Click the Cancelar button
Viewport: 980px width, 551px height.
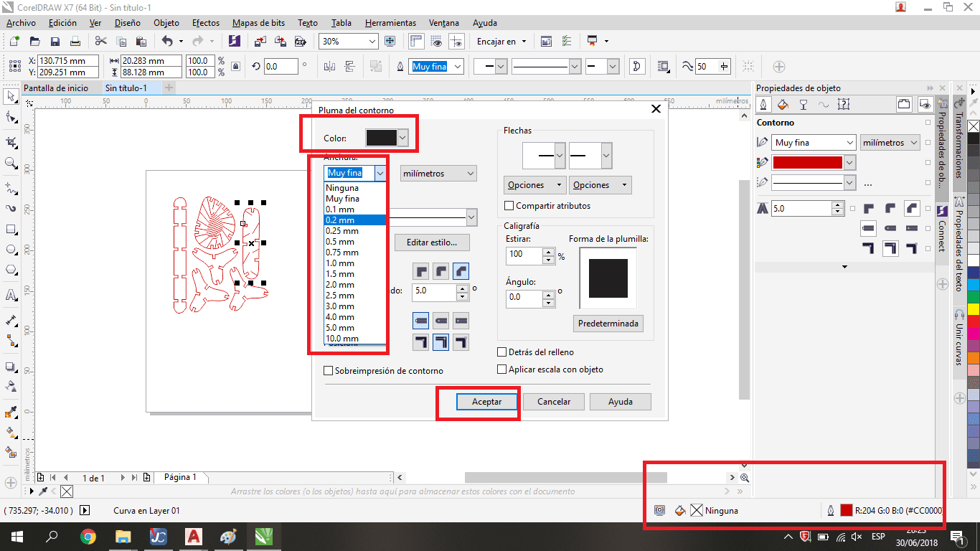(554, 402)
